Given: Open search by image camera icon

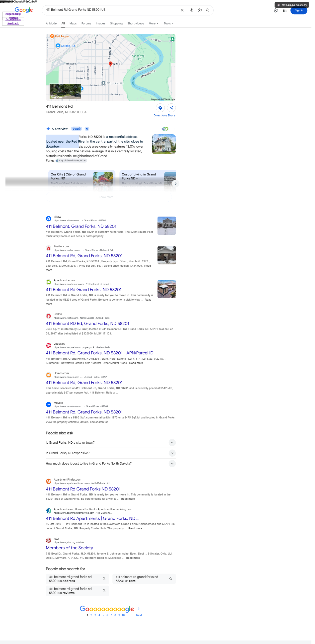Looking at the screenshot, I should 200,10.
